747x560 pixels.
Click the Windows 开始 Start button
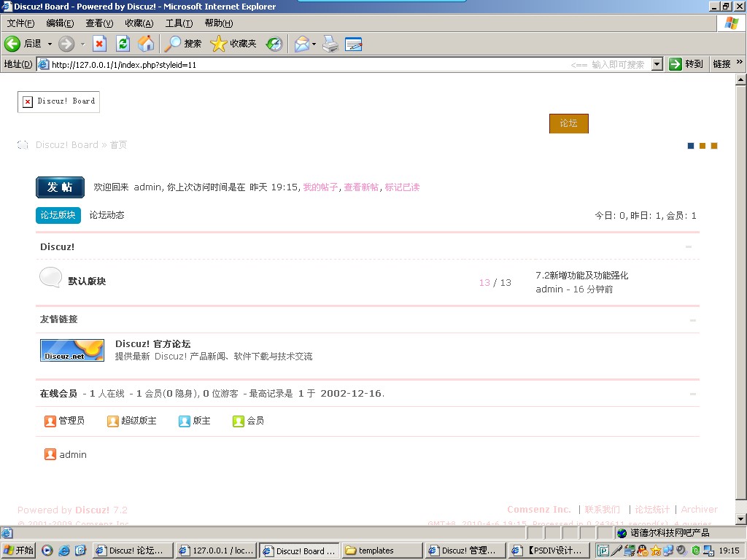pos(18,551)
